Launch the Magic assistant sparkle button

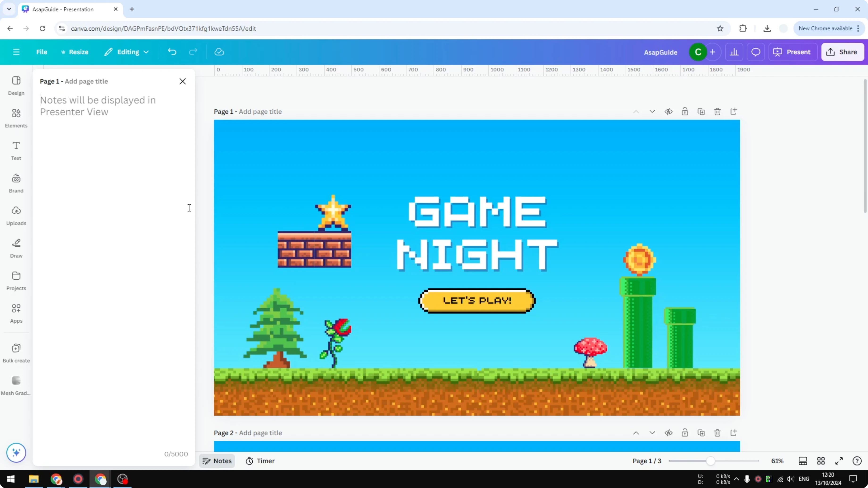(16, 452)
